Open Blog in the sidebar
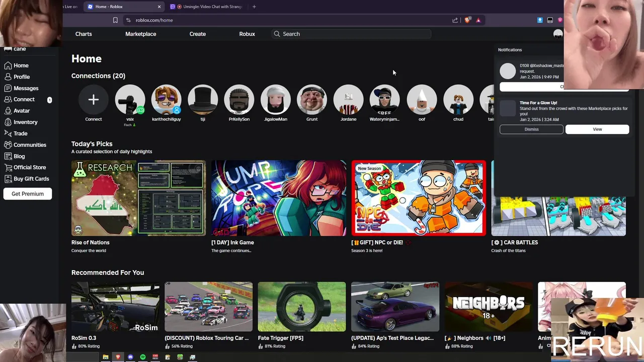The width and height of the screenshot is (644, 362). pos(15,156)
